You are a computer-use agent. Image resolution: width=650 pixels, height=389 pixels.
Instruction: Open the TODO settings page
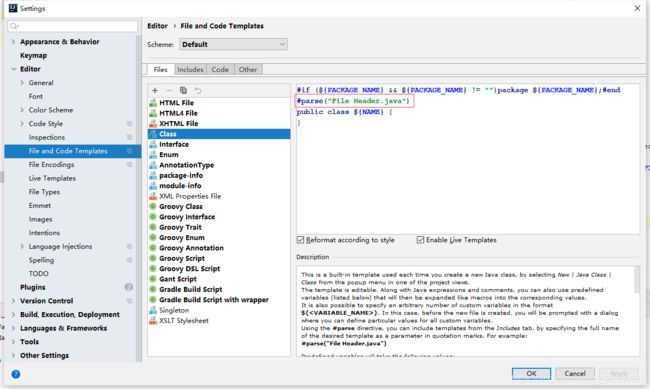(x=39, y=274)
